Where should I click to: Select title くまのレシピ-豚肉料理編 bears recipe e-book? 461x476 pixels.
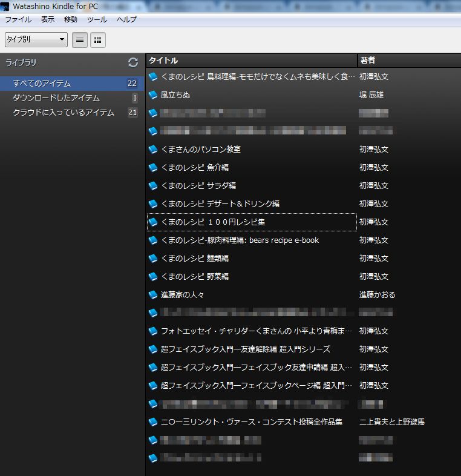point(240,240)
